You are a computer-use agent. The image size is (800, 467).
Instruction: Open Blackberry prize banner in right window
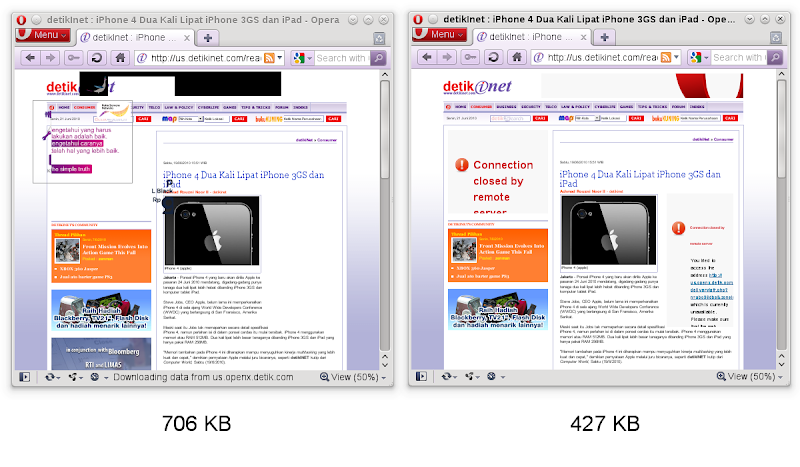pos(498,310)
